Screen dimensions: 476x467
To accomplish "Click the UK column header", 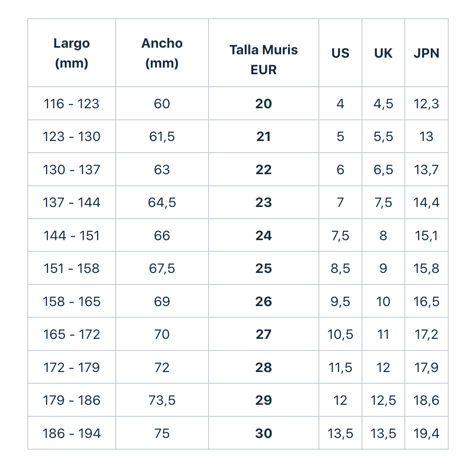I will [383, 53].
